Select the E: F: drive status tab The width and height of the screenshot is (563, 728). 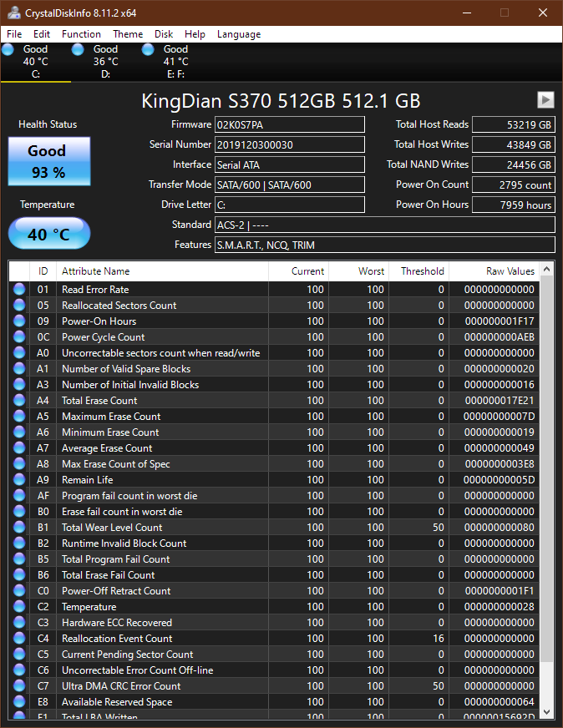pyautogui.click(x=175, y=62)
